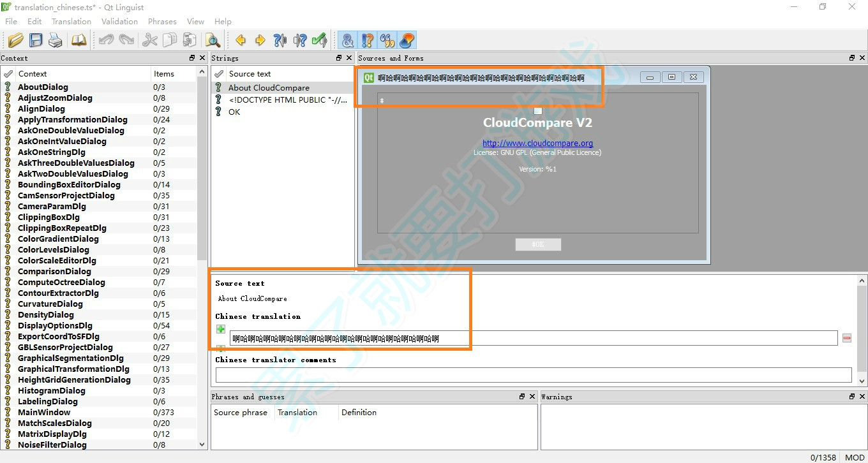
Task: Toggle phrase suggestions validation check
Action: pos(387,40)
